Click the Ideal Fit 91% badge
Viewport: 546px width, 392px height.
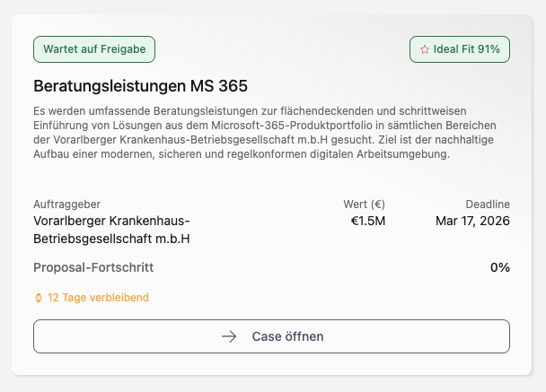coord(460,49)
